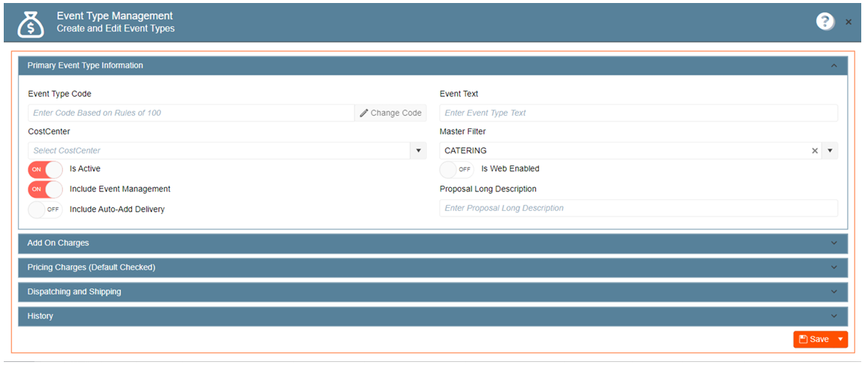Toggle the Is Active switch off

point(45,170)
